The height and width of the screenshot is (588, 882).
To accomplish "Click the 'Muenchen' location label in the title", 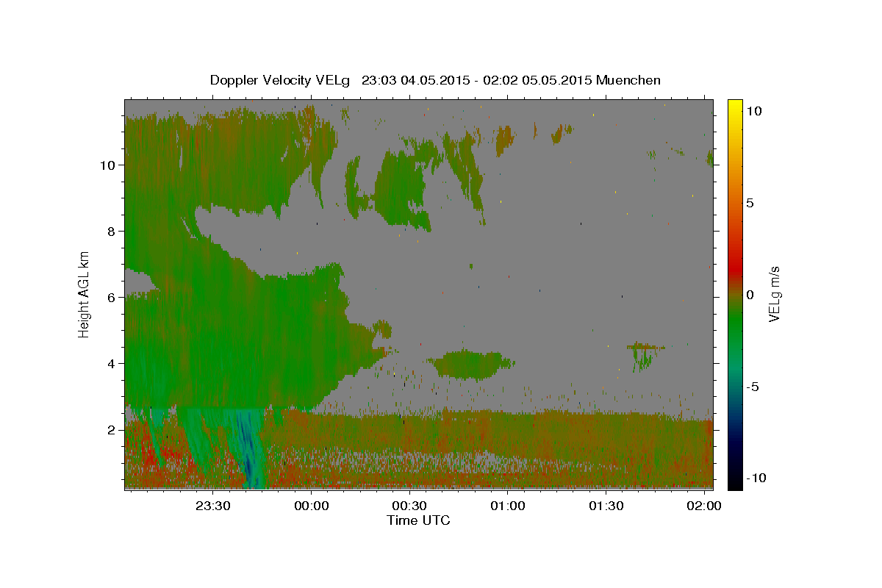I will [x=629, y=80].
